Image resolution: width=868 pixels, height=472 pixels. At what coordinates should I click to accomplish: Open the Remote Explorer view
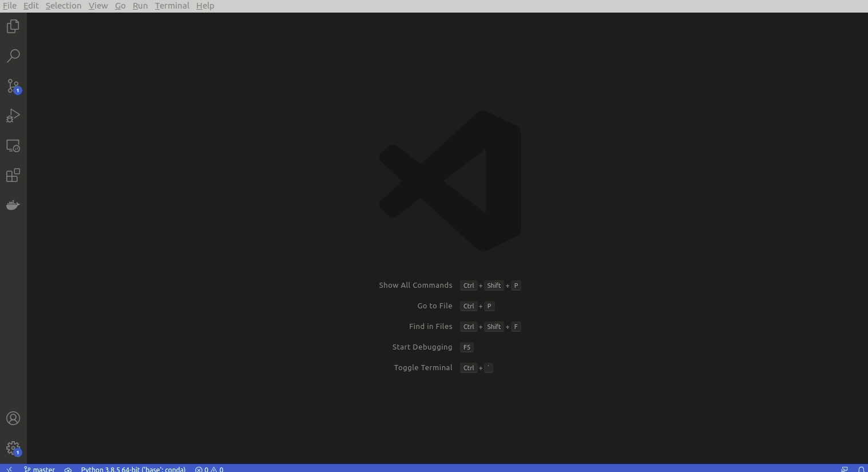pyautogui.click(x=13, y=145)
